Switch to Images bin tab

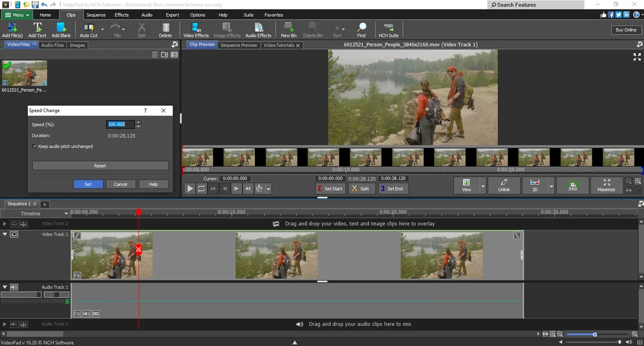(77, 45)
